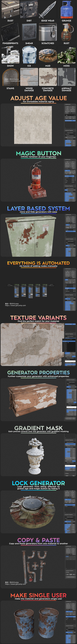Toggle Y gradient axis in Texture Variants panel
Screen dimensions: 77x644
[70, 356]
